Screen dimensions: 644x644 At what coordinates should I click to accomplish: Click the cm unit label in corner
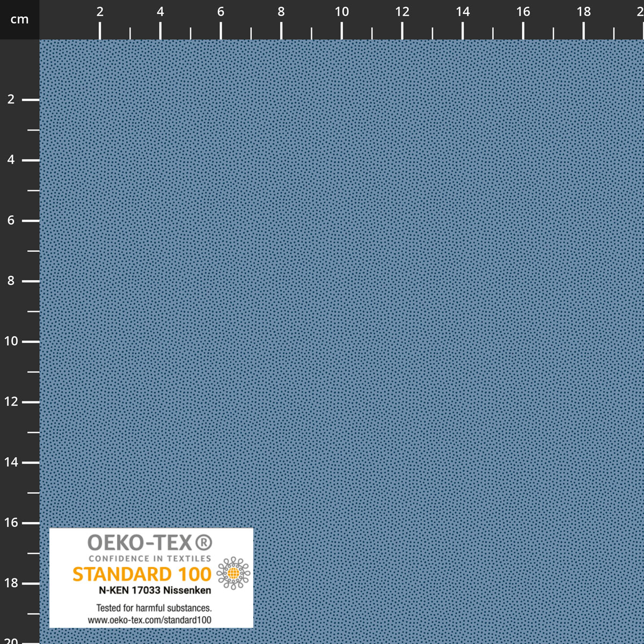(19, 20)
